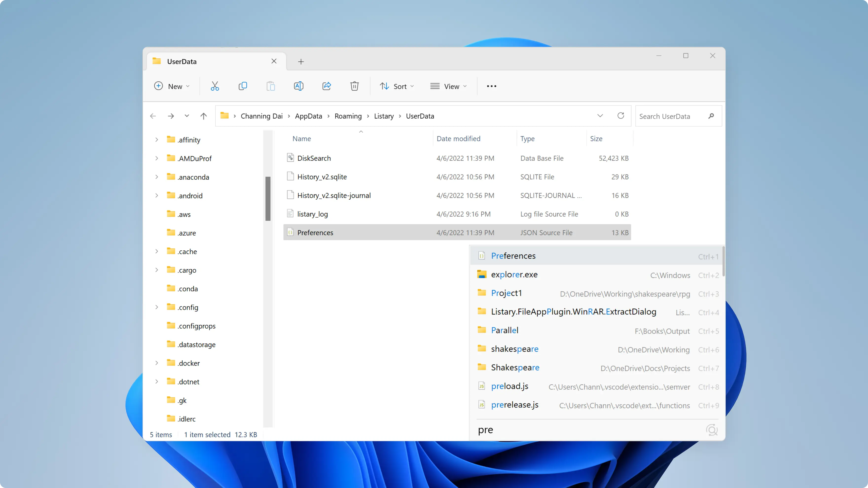Image resolution: width=868 pixels, height=488 pixels.
Task: Select the .azure folder in tree
Action: pyautogui.click(x=181, y=233)
